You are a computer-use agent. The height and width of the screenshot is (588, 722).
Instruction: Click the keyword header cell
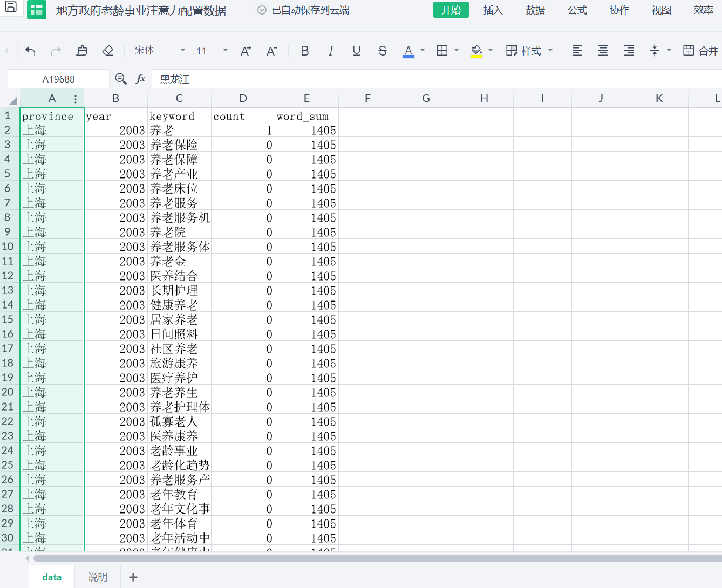(x=179, y=115)
